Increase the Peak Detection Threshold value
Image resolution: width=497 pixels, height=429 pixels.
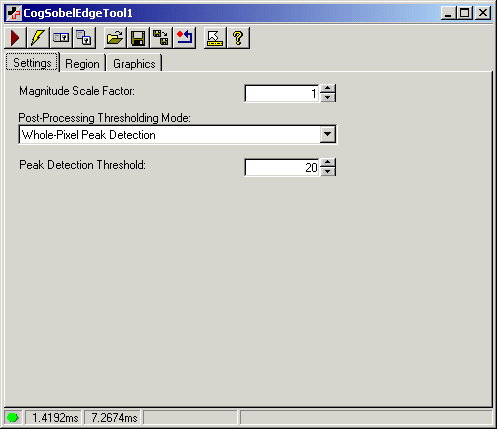click(328, 163)
